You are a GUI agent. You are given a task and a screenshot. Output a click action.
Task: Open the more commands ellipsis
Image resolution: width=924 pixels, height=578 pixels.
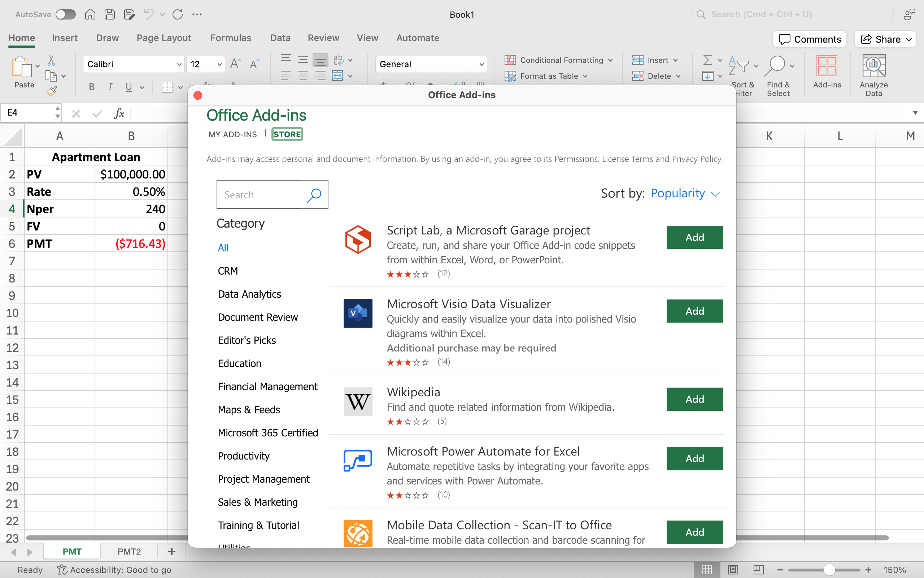[x=197, y=14]
